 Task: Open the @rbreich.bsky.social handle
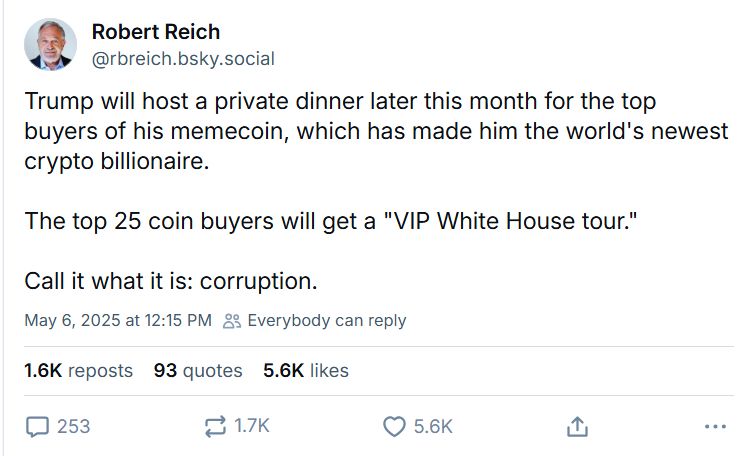click(183, 59)
